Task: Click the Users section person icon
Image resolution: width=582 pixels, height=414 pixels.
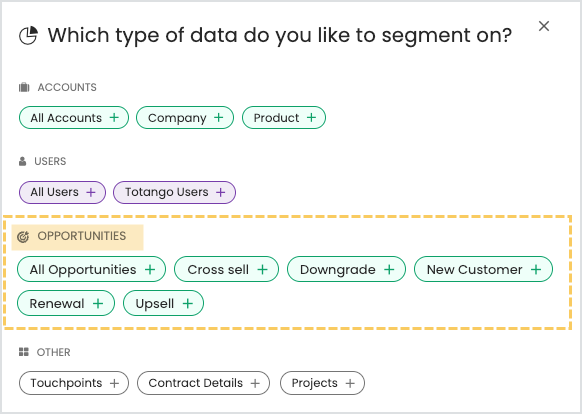Action: (23, 161)
